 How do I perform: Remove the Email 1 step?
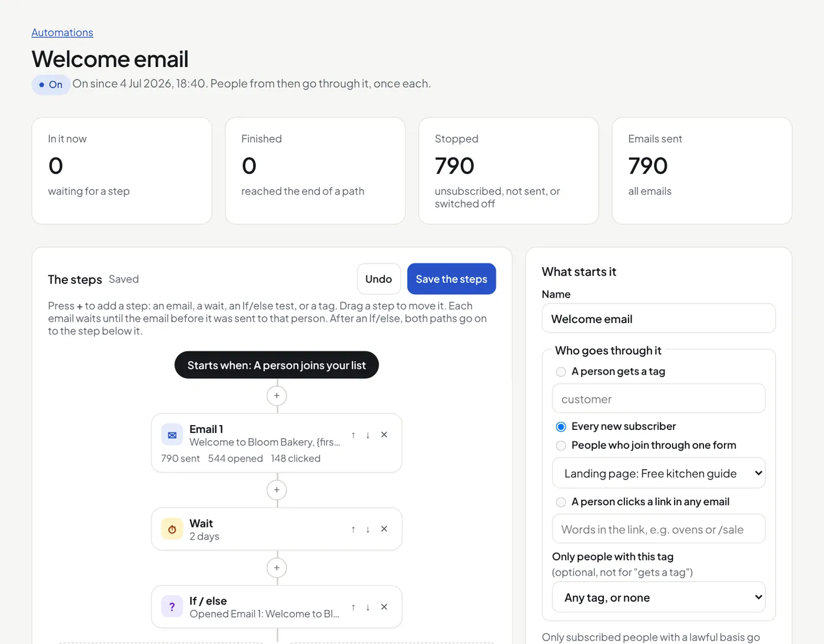[x=384, y=435]
